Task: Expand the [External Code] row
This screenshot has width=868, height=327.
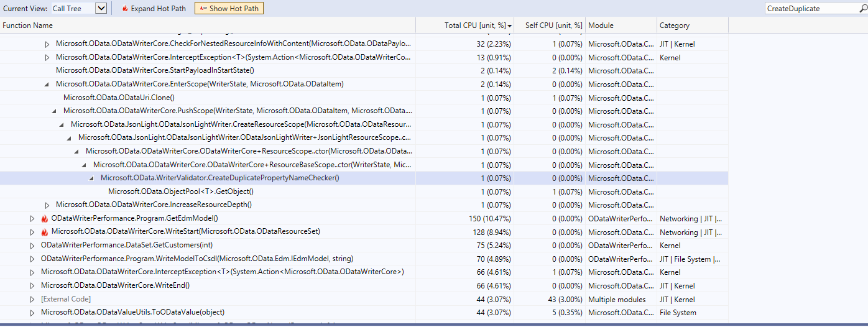Action: tap(32, 299)
